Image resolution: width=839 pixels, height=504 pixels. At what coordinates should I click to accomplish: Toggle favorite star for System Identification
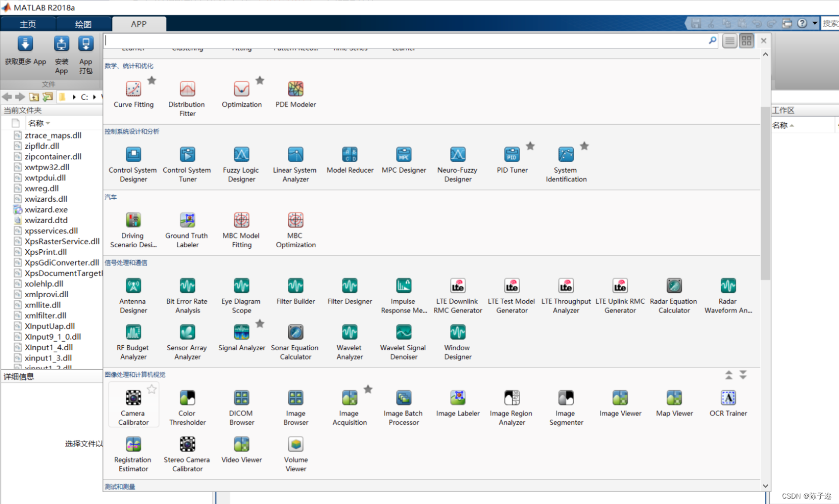pyautogui.click(x=585, y=146)
